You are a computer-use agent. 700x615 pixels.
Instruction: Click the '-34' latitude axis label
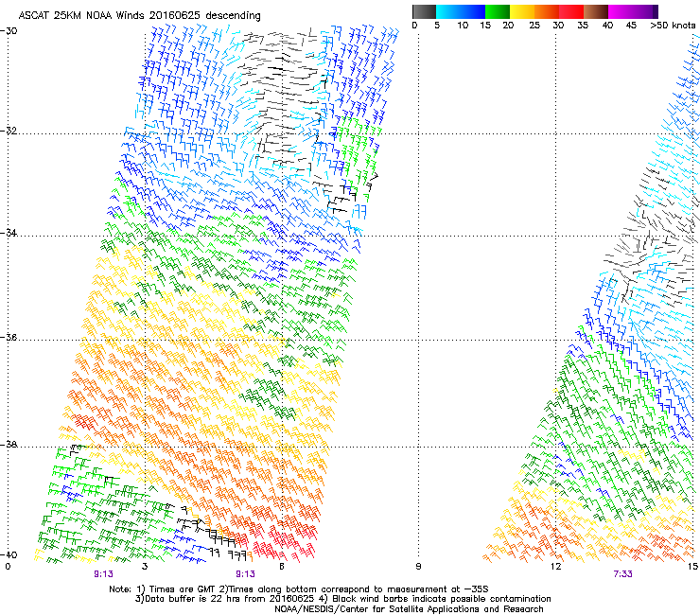[9, 233]
